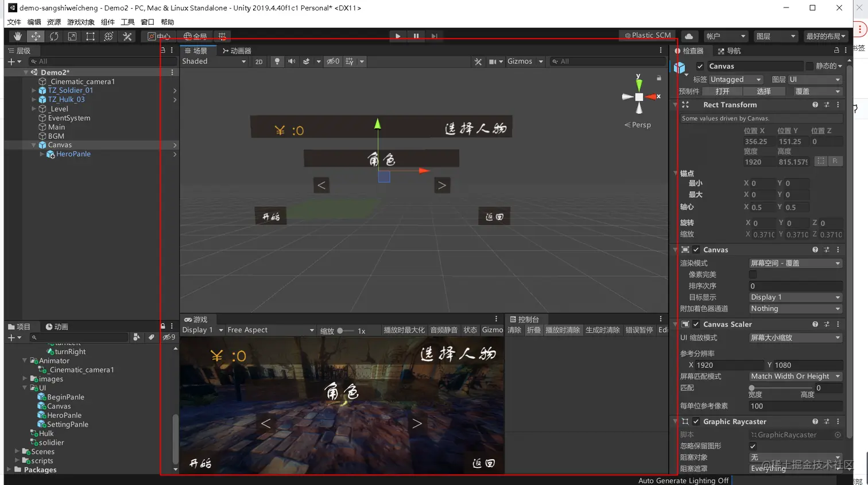Toggle the Canvas Scaler enabled checkbox
868x485 pixels.
click(696, 324)
